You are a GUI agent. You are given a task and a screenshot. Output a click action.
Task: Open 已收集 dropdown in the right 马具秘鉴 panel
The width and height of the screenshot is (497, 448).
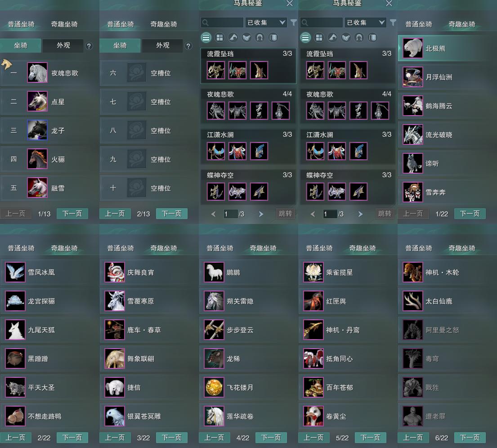click(365, 22)
